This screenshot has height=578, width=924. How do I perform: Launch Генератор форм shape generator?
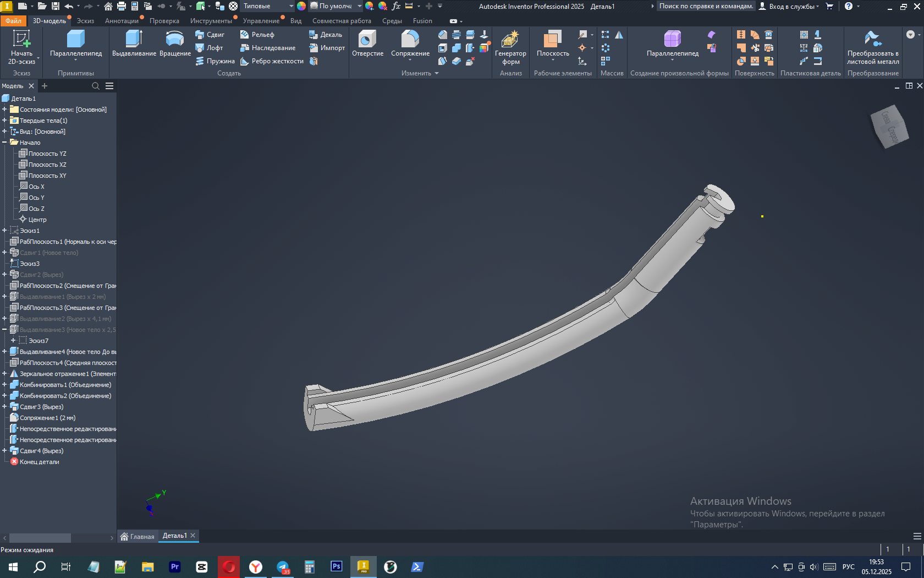(510, 47)
